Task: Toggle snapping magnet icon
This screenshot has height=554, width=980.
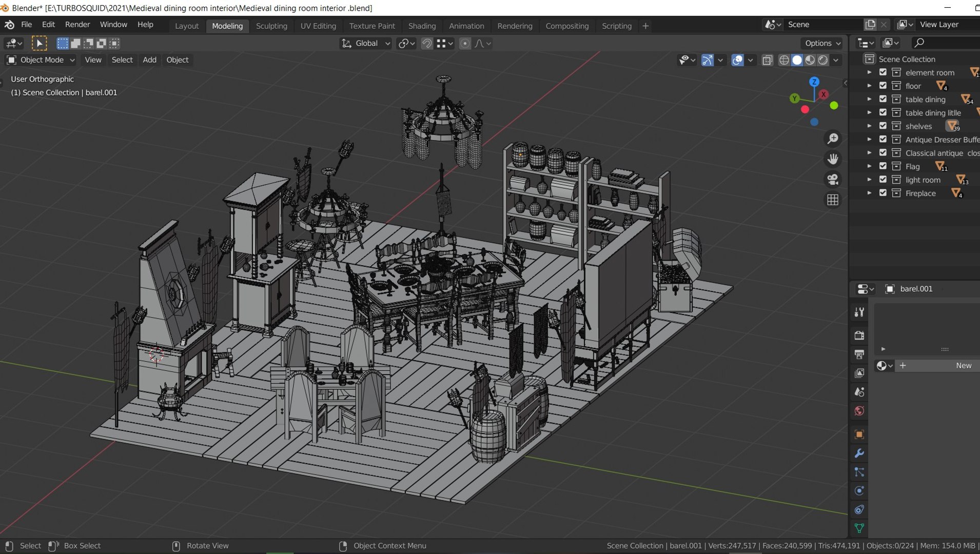Action: point(426,44)
